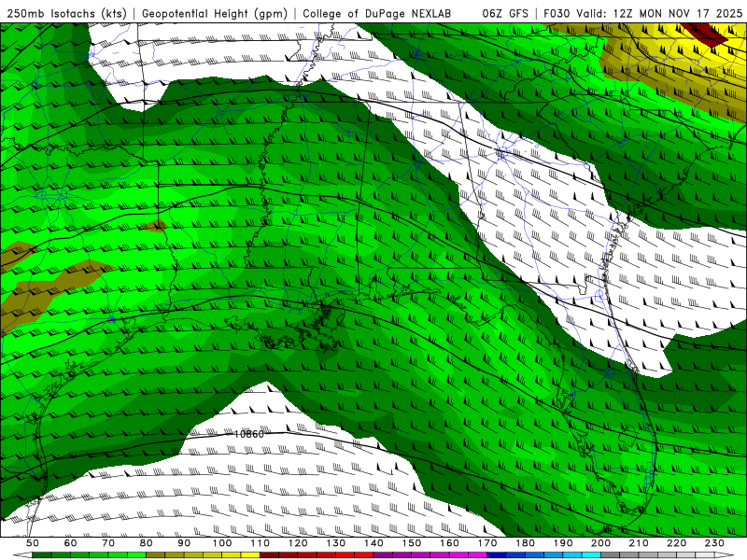Click the '110' value on the color scale
The width and height of the screenshot is (747, 560).
click(261, 543)
